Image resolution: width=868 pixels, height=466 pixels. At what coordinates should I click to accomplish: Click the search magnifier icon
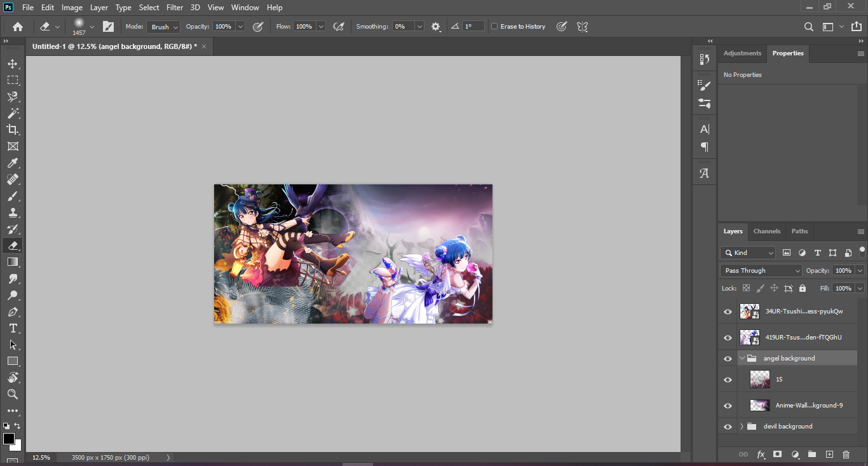pyautogui.click(x=808, y=27)
